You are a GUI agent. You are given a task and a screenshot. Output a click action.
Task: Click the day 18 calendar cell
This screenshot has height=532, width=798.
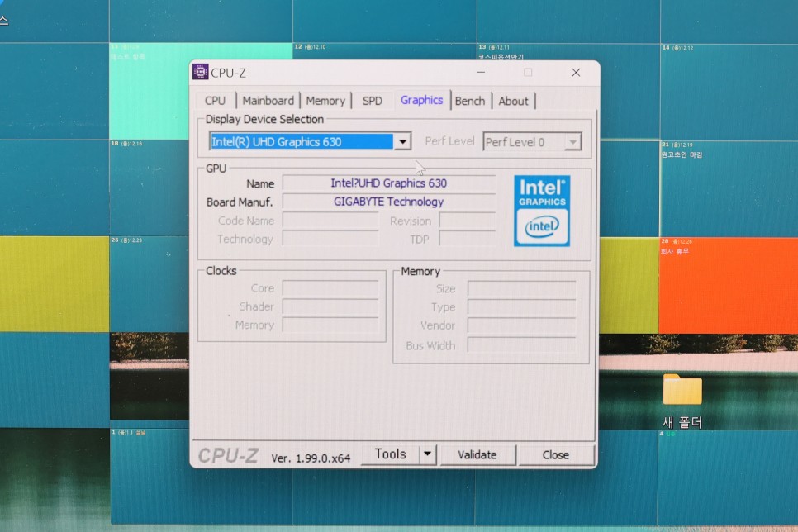click(x=150, y=188)
